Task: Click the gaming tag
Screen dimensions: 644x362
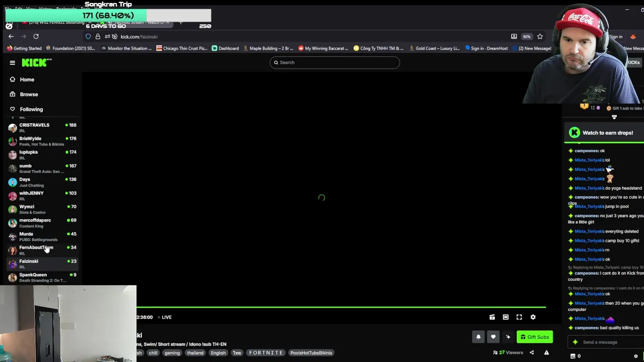Action: click(172, 353)
